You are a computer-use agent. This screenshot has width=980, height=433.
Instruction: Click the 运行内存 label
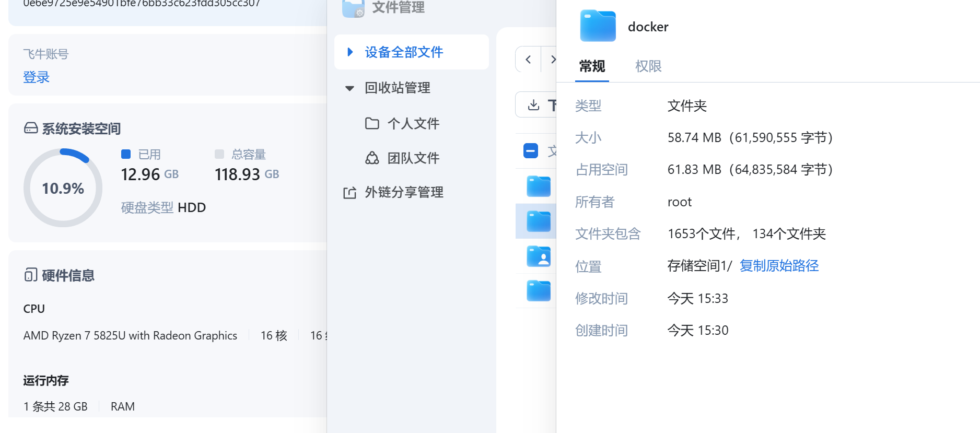click(46, 381)
